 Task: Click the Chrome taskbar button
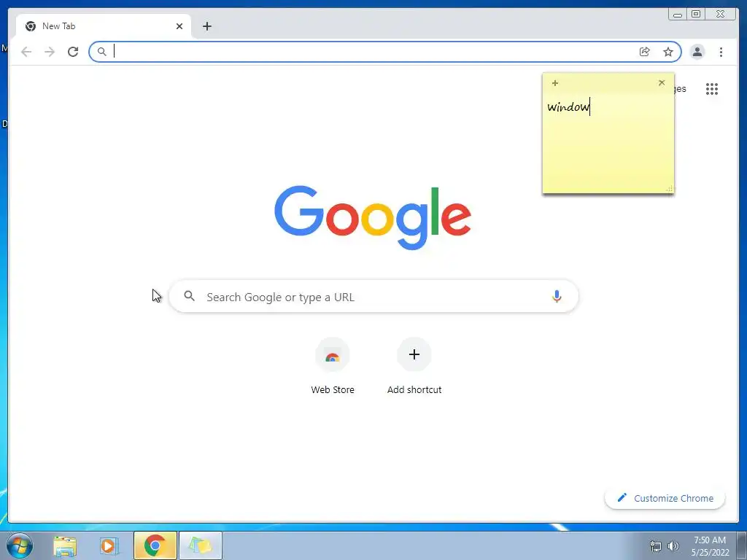click(x=155, y=545)
